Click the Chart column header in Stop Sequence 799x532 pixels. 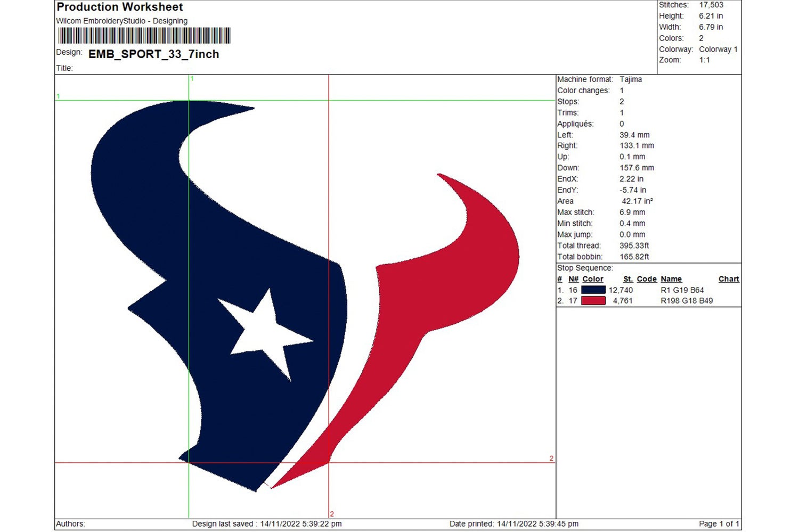tap(729, 279)
